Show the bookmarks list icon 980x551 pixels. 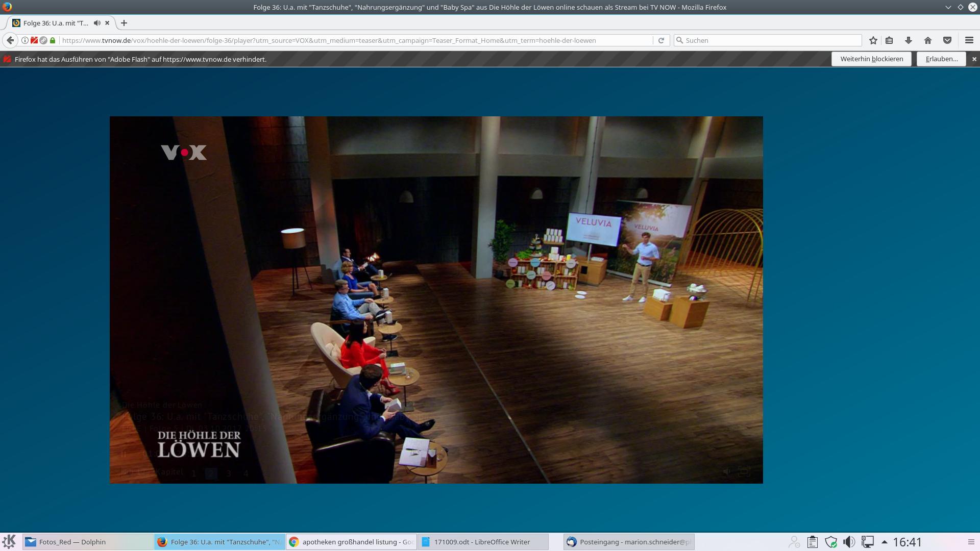point(889,40)
